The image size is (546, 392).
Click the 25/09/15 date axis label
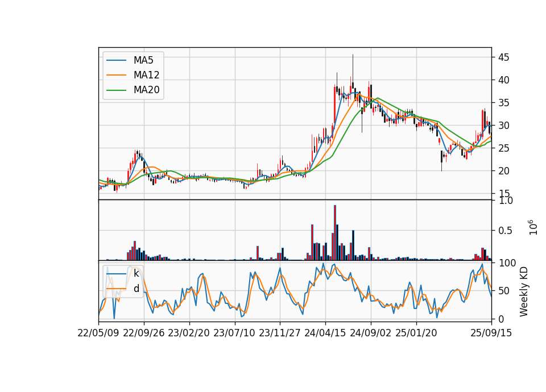[491, 333]
